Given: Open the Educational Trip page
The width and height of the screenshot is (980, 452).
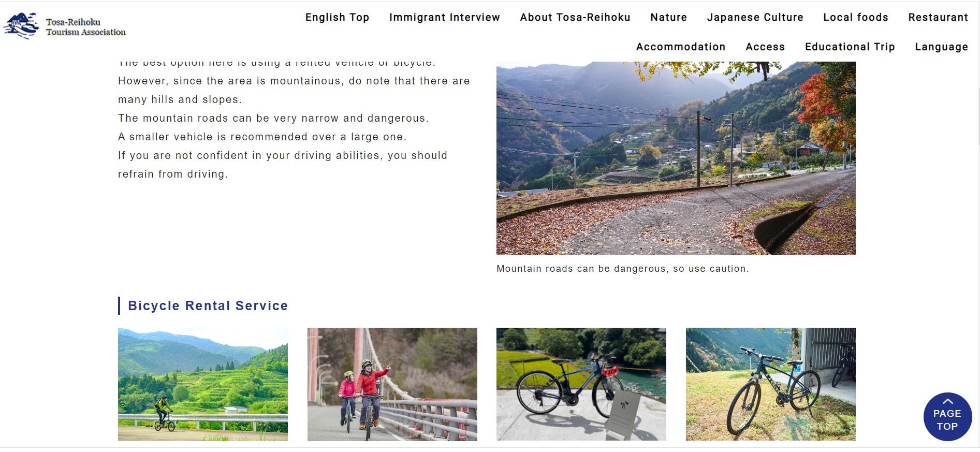Looking at the screenshot, I should (850, 47).
